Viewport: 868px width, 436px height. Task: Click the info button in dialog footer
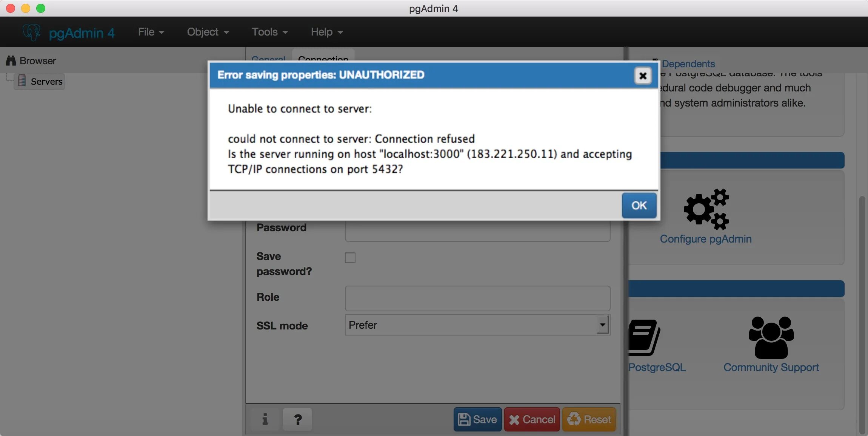point(265,419)
